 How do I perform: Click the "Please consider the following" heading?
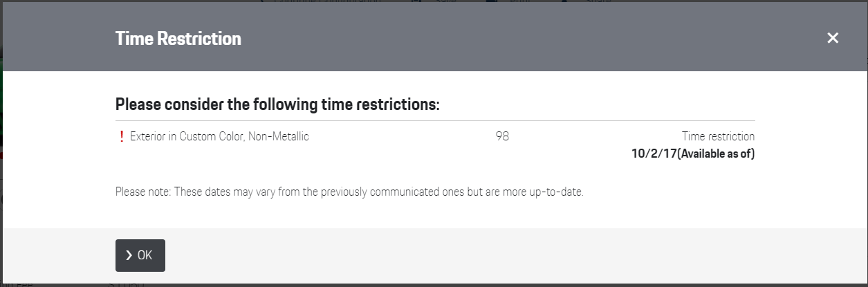277,105
